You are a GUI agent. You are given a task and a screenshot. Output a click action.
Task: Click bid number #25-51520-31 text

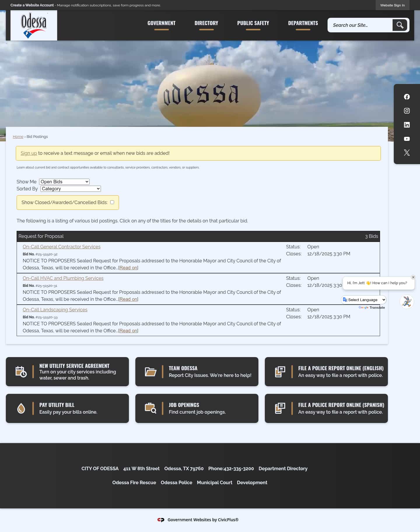[46, 286]
